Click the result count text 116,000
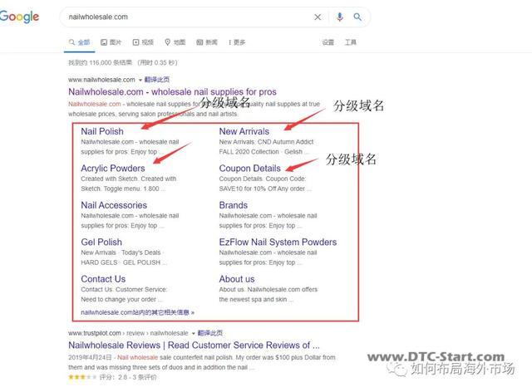The width and height of the screenshot is (532, 392). tap(100, 63)
